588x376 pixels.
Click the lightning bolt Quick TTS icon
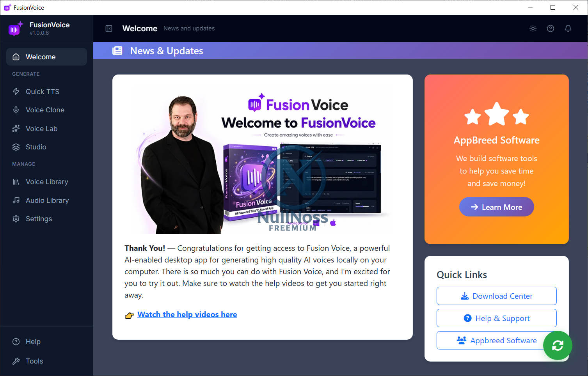16,92
